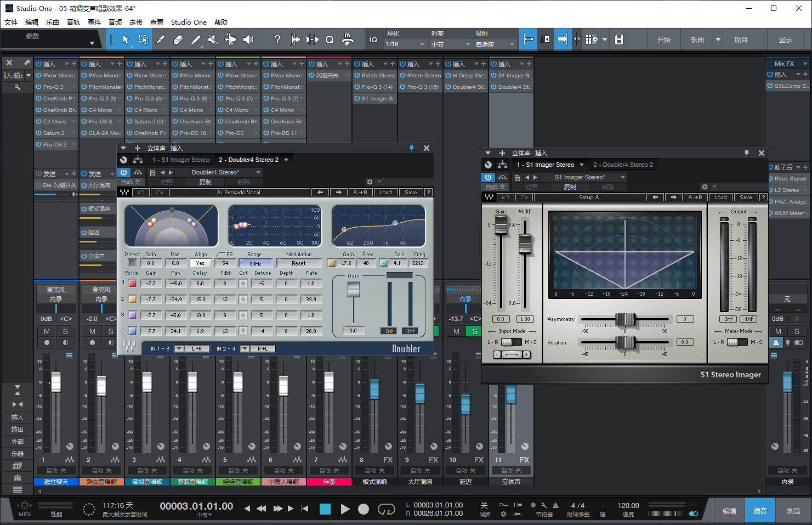
Task: Select the listen tool speaker icon
Action: coord(248,39)
